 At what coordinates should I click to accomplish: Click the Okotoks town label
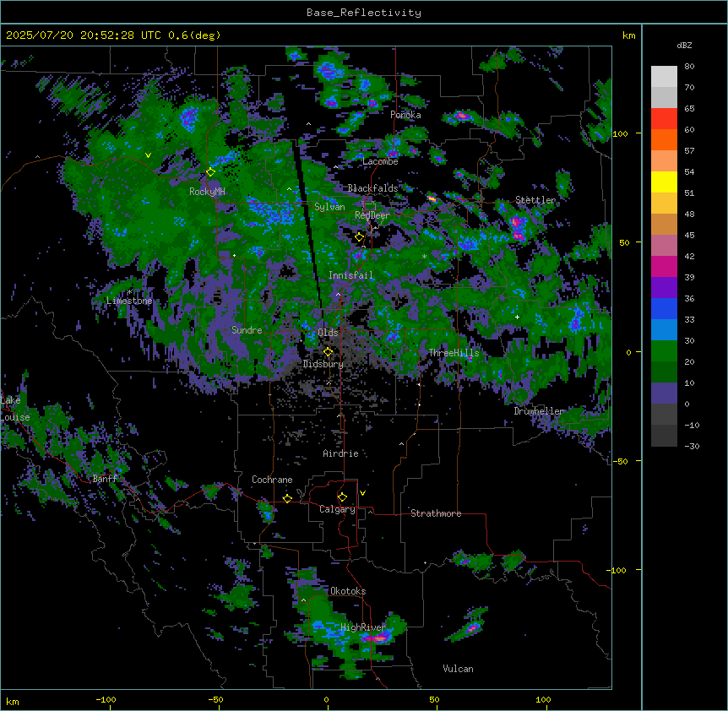point(348,591)
